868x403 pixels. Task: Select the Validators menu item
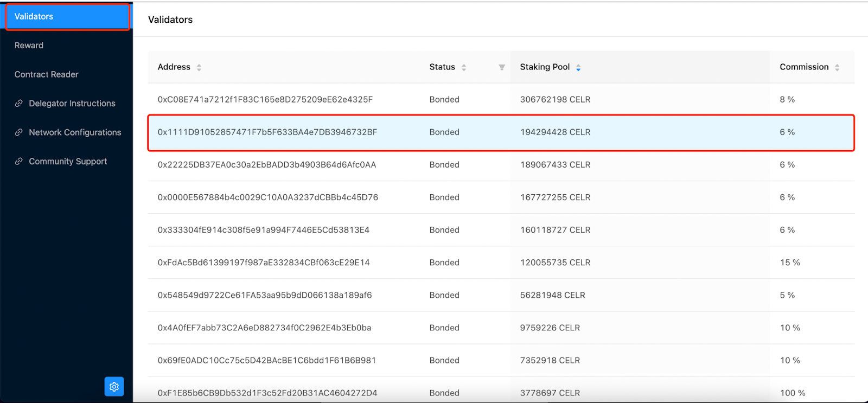click(68, 17)
